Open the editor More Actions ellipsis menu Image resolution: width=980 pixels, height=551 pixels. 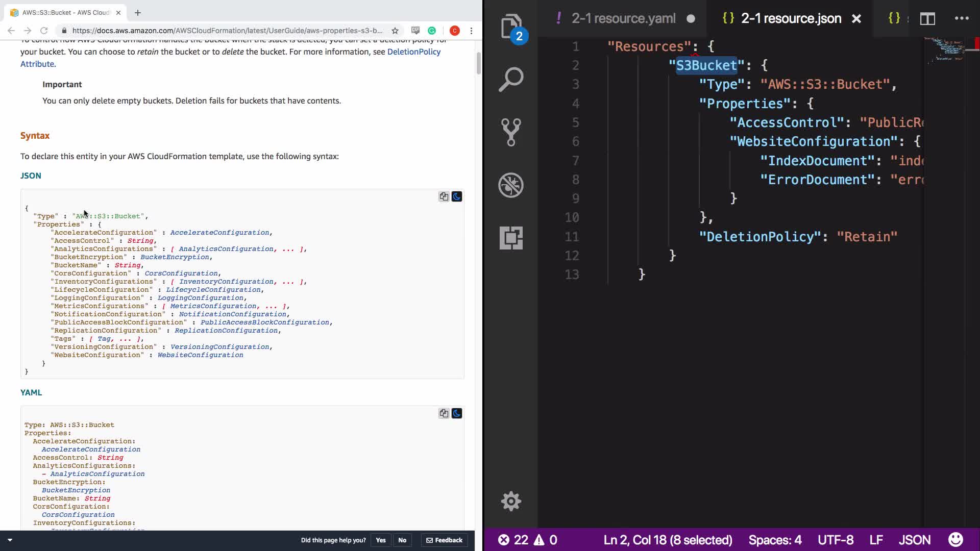(x=962, y=18)
